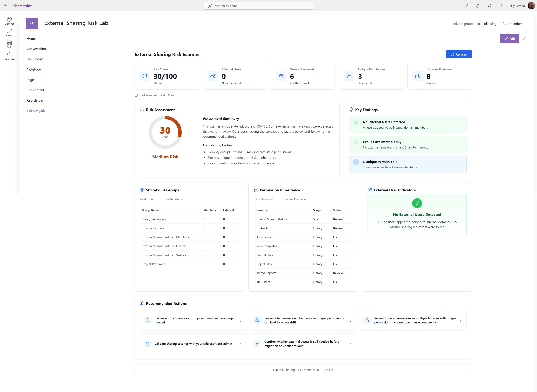Click the Search this site box

point(259,6)
